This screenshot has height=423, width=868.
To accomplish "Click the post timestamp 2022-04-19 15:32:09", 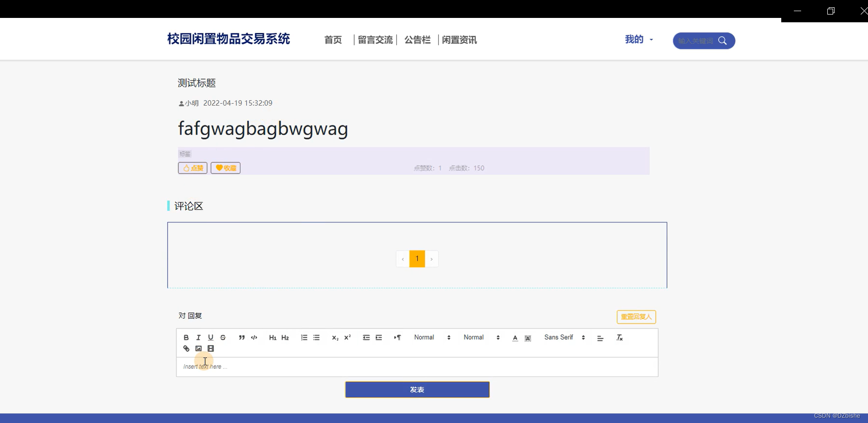I will 237,103.
